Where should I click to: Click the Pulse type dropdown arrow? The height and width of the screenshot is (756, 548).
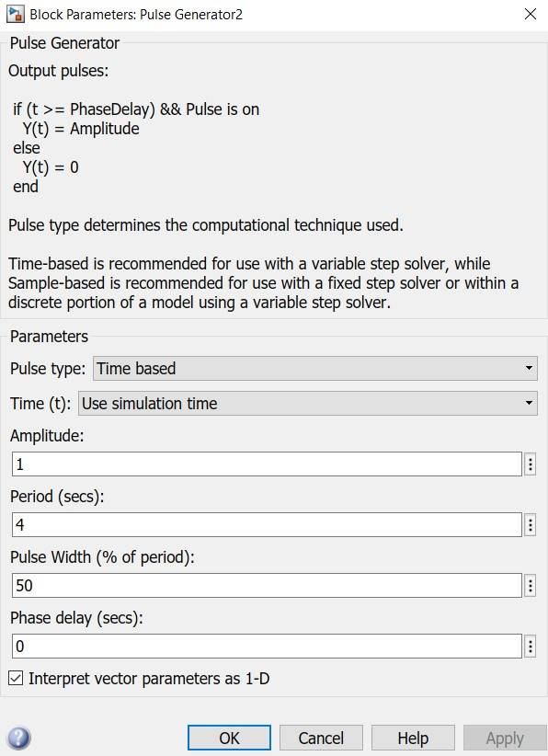coord(529,368)
